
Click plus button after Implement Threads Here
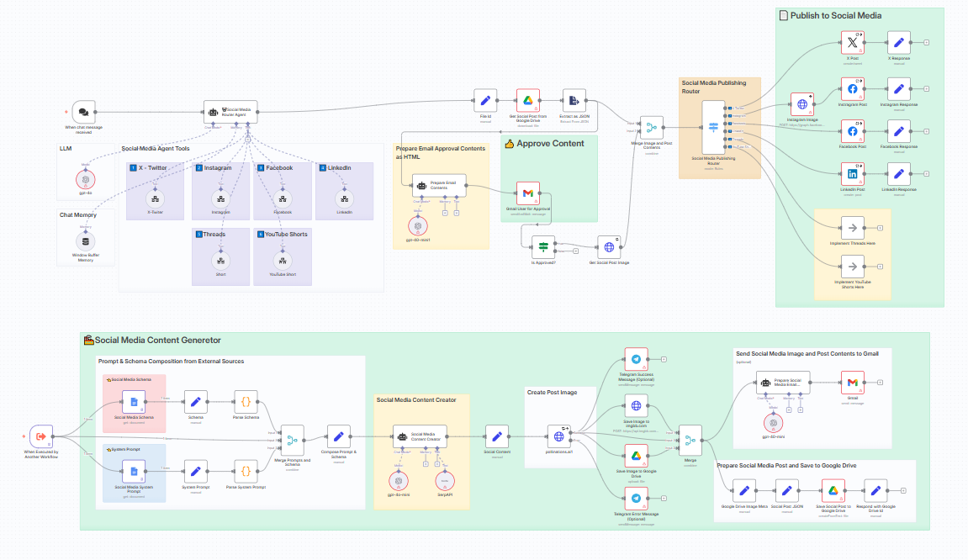880,228
